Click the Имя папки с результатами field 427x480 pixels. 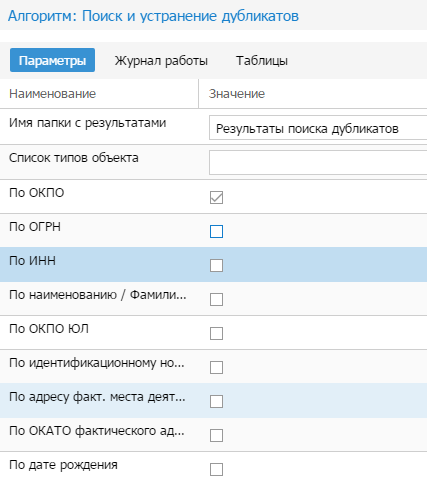(x=318, y=128)
